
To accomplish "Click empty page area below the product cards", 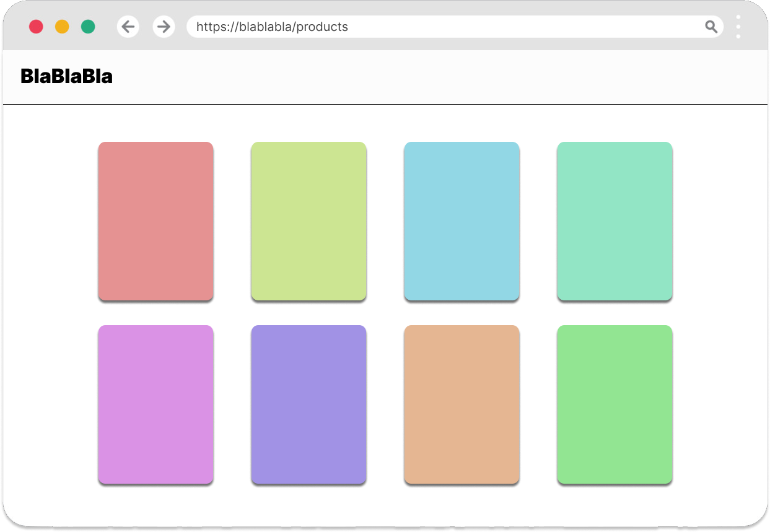I will tap(384, 505).
